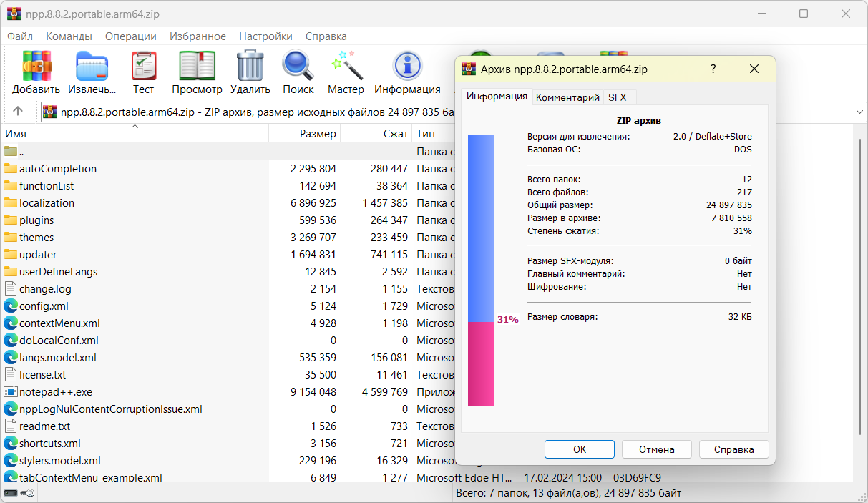Open the Просмотр (View) toolbar tool

(x=197, y=66)
